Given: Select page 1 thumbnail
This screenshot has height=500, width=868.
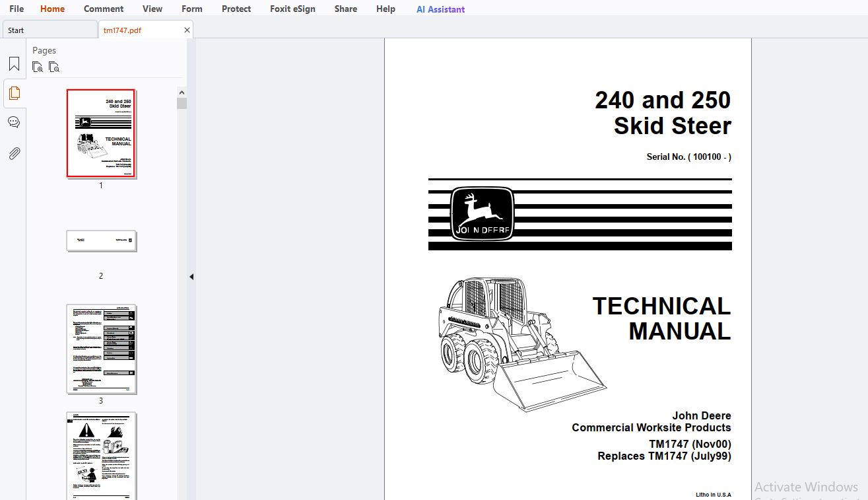Looking at the screenshot, I should click(101, 133).
